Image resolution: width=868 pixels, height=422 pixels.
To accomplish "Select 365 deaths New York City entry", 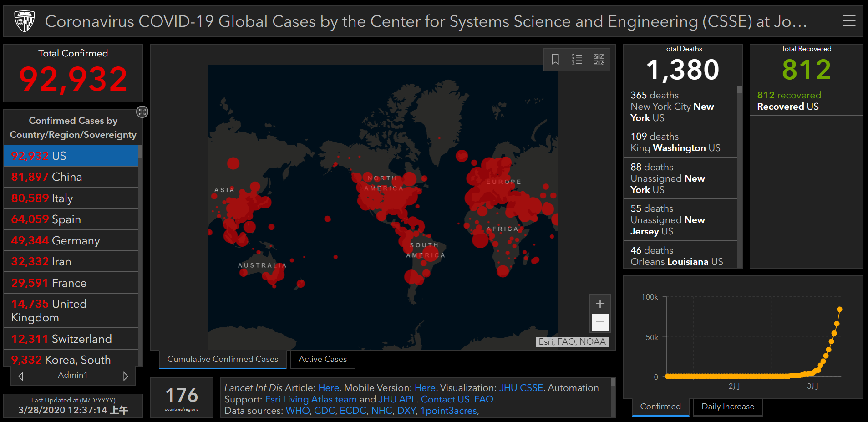I will tap(680, 107).
